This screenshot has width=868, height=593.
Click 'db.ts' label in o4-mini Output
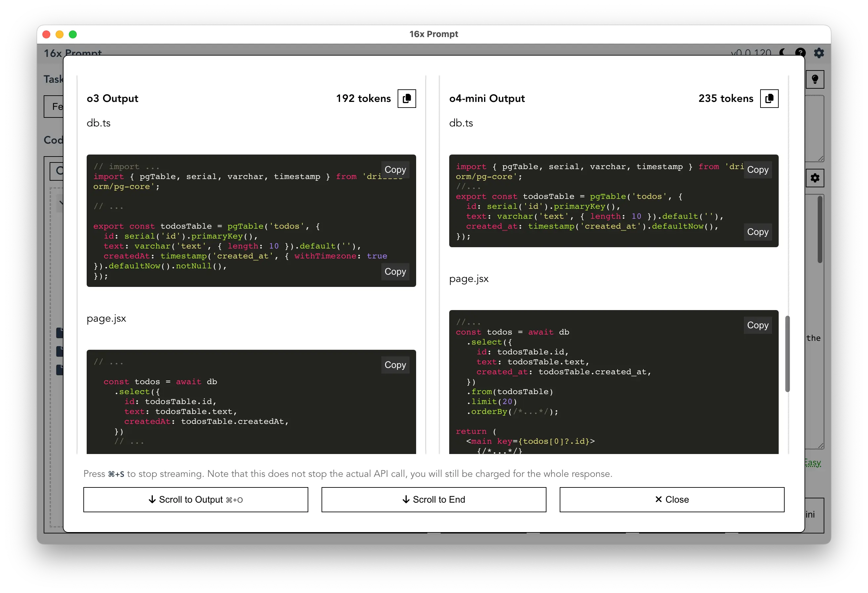(x=461, y=123)
